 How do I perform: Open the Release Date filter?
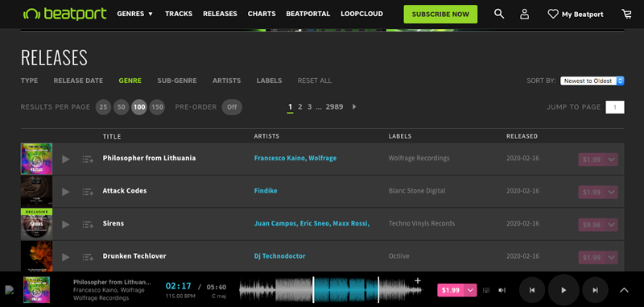point(78,81)
